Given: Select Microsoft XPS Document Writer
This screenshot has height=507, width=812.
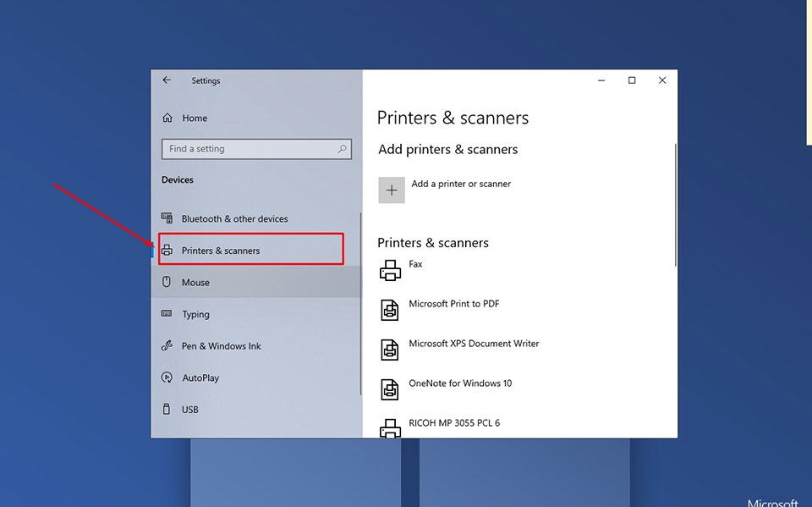Looking at the screenshot, I should [x=474, y=343].
